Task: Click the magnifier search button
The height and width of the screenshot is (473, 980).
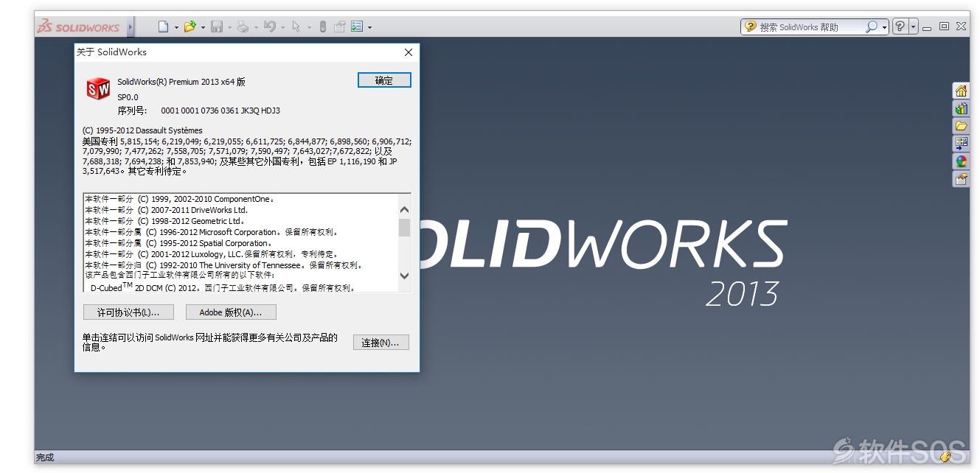Action: click(872, 27)
